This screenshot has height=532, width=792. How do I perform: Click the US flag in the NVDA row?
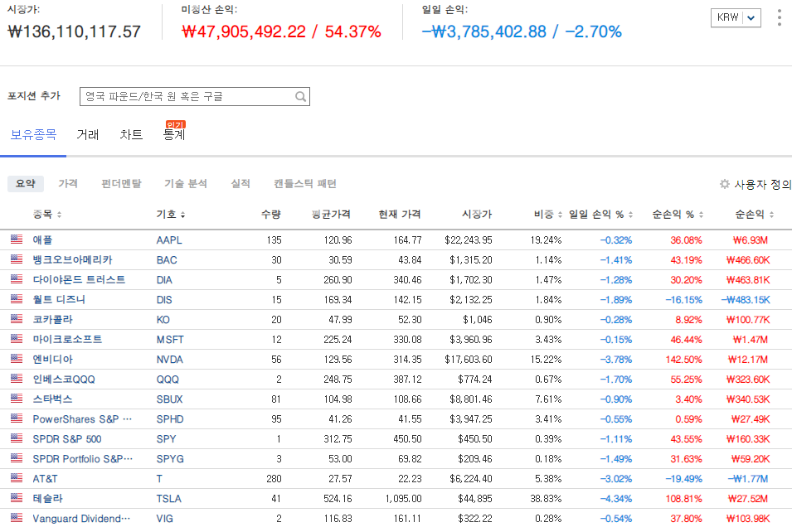tap(17, 358)
